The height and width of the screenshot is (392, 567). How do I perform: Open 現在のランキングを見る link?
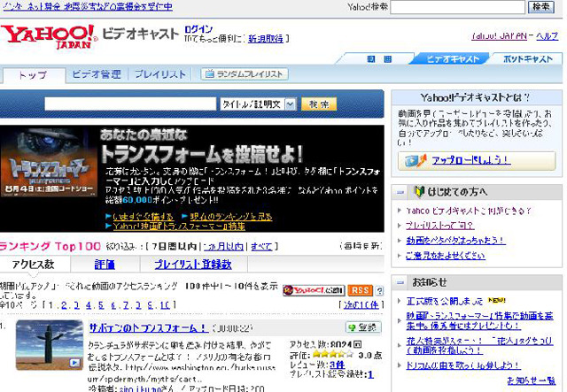click(x=231, y=217)
